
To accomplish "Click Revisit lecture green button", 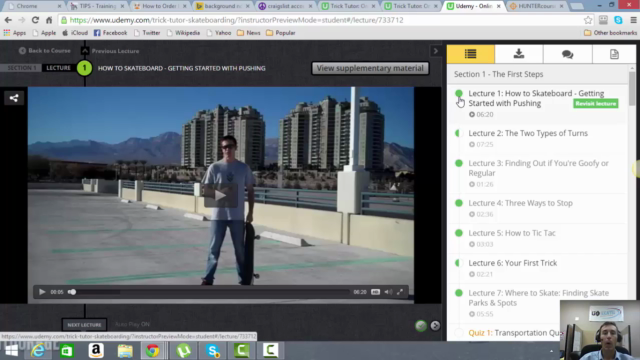I will pos(596,104).
